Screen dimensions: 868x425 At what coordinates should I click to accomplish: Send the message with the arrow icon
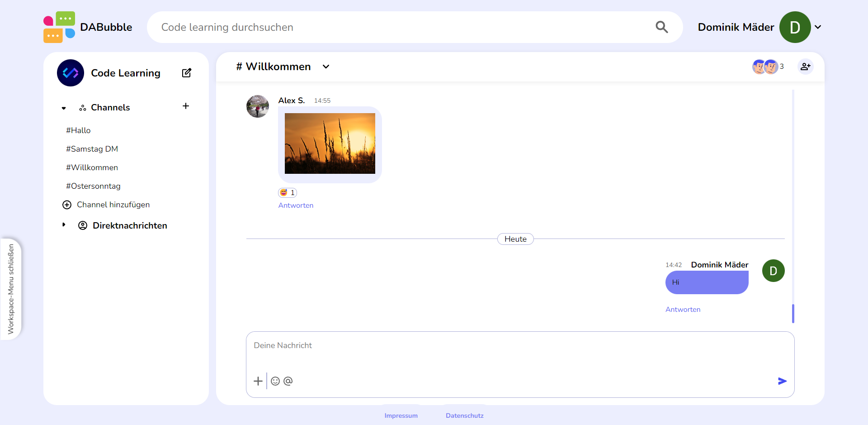pyautogui.click(x=782, y=381)
